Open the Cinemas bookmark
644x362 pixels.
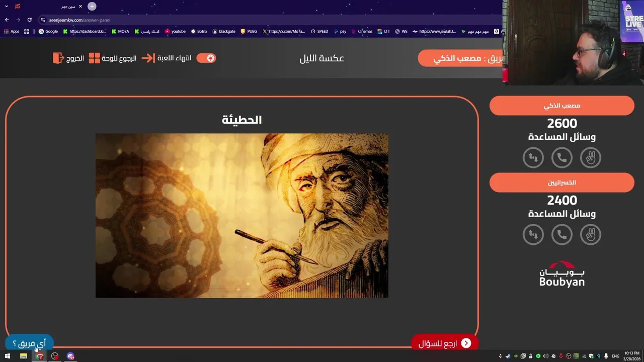361,31
